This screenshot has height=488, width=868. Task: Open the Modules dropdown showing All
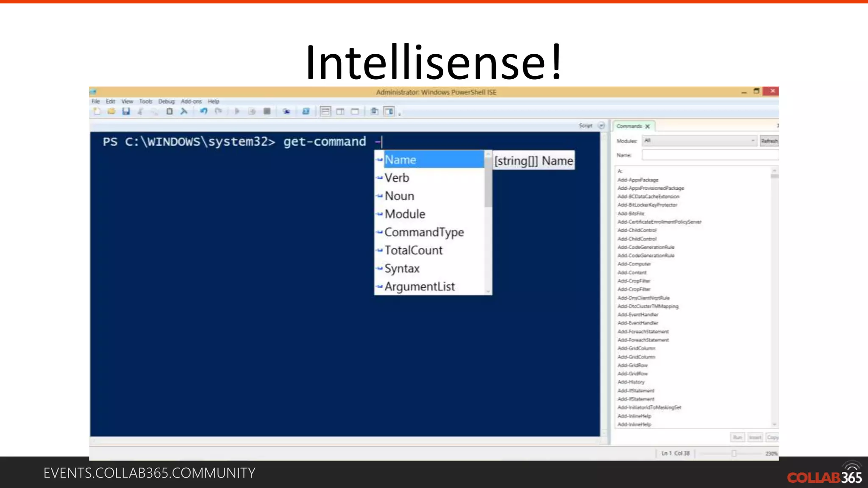pos(699,141)
